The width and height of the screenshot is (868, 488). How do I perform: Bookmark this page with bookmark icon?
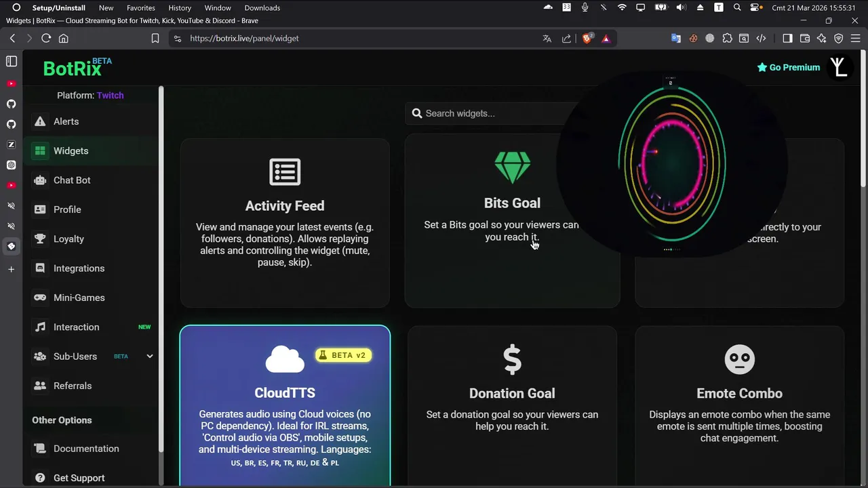point(155,39)
